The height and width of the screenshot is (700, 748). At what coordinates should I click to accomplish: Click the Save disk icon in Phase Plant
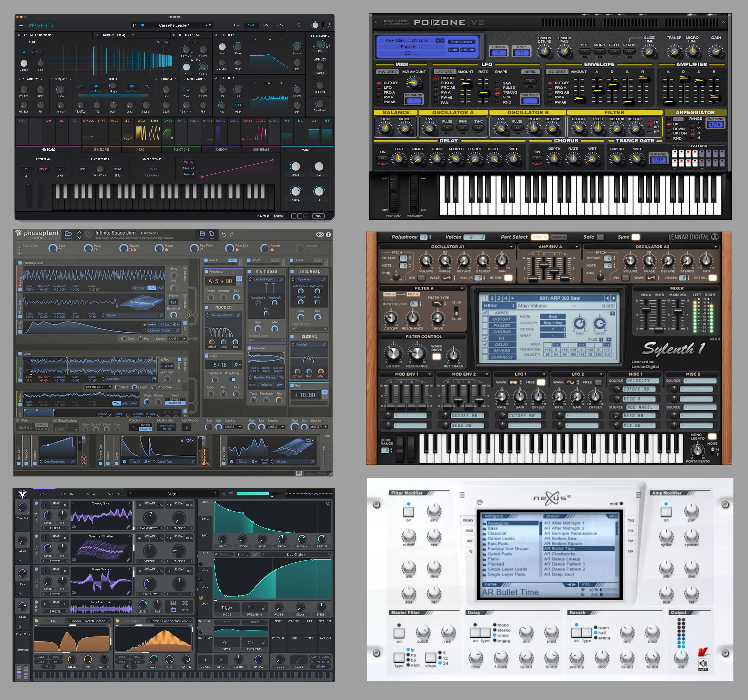tap(202, 234)
